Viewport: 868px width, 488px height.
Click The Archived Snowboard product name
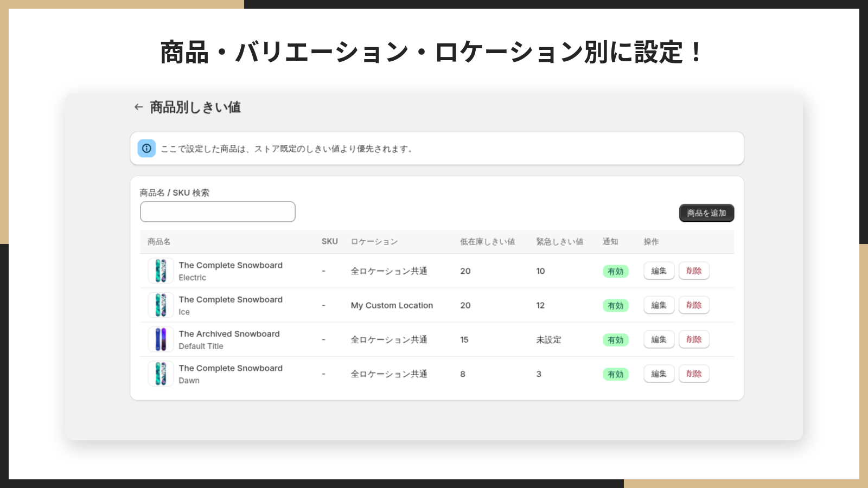tap(229, 333)
